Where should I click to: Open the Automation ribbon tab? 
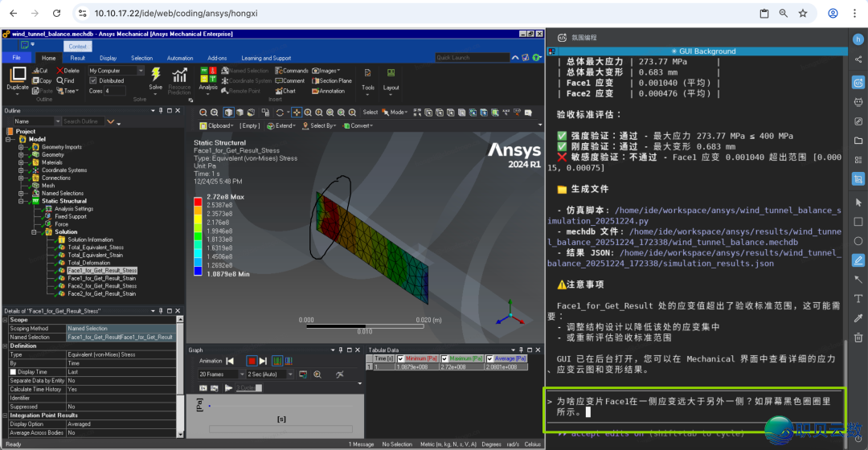coord(179,58)
